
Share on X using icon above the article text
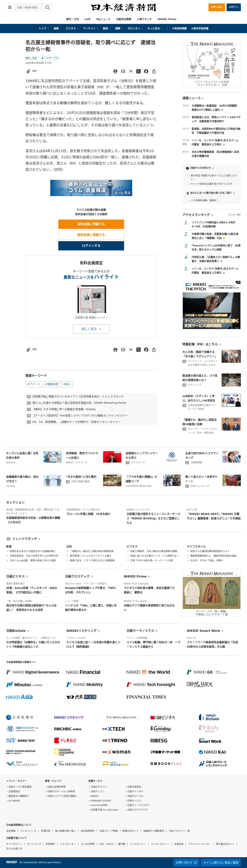point(138,71)
